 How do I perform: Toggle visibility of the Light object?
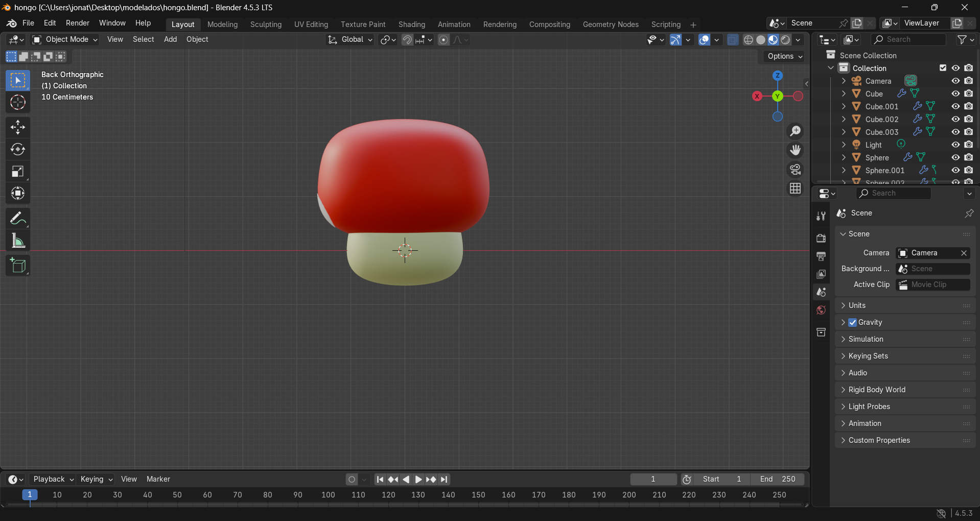tap(955, 145)
